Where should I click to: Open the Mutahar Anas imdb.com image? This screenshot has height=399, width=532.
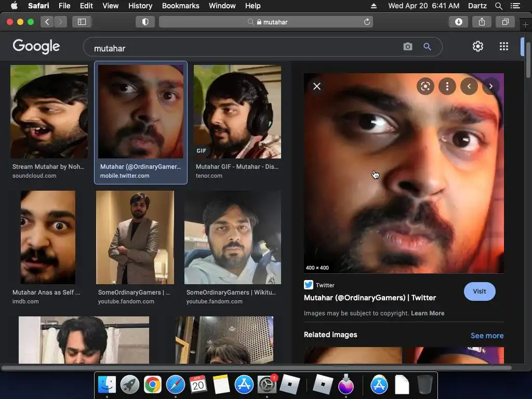(48, 237)
